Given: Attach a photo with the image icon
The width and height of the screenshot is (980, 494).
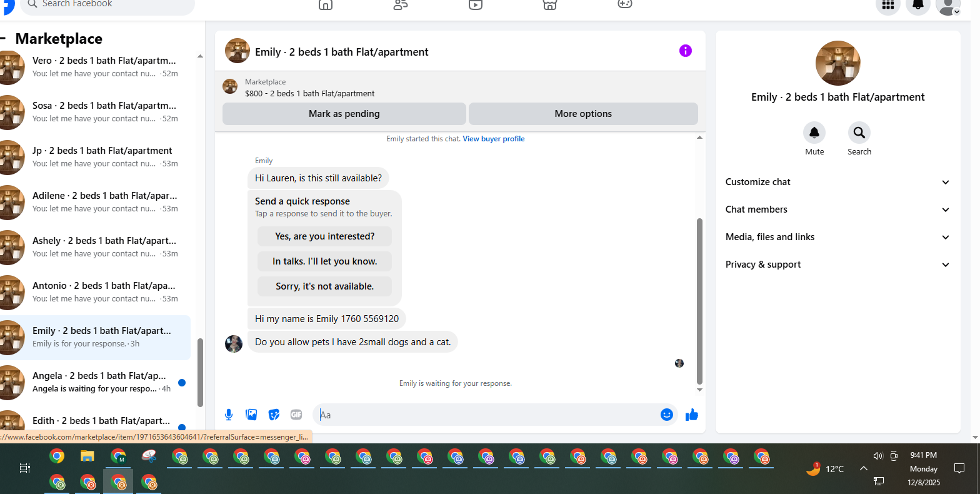Looking at the screenshot, I should pyautogui.click(x=251, y=415).
